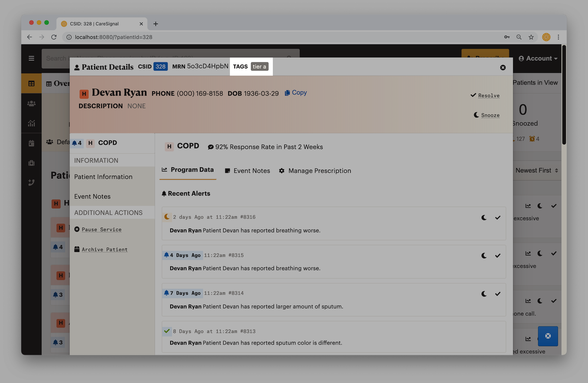Click the 7 Days Ago alert badge
Screen dimensions: 588x383
pyautogui.click(x=183, y=293)
